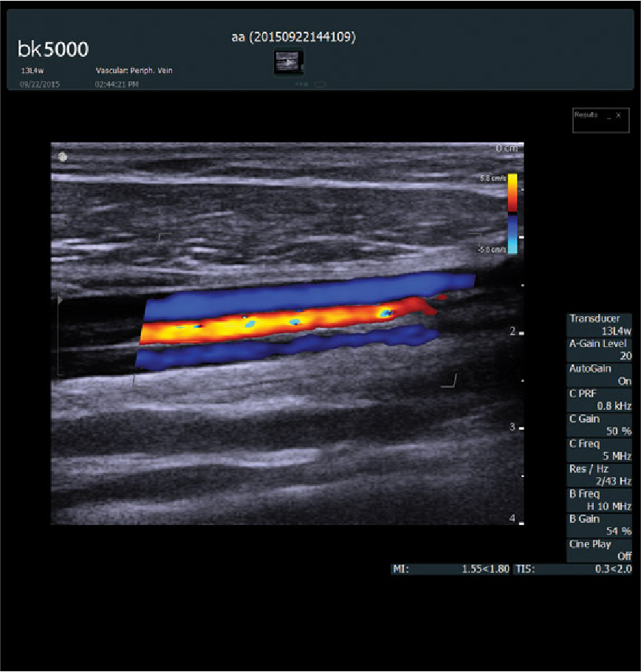The width and height of the screenshot is (641, 672).
Task: Click the Vascular: Periph. Vein preset label
Action: (x=134, y=71)
